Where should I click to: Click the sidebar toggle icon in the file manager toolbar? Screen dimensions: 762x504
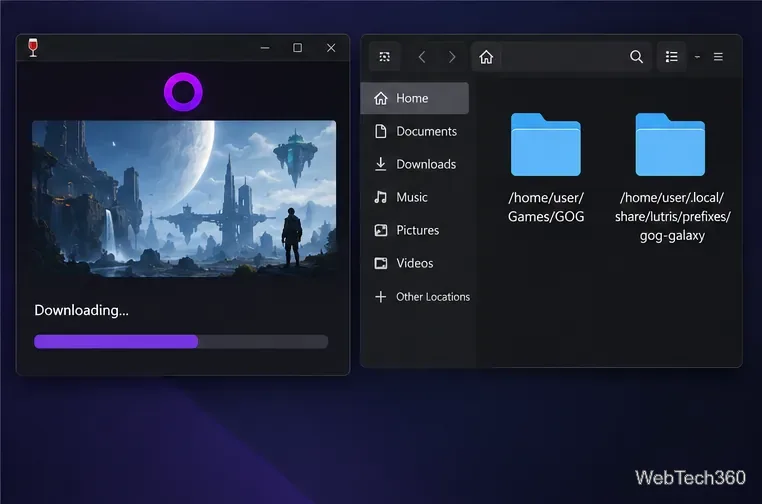(384, 57)
